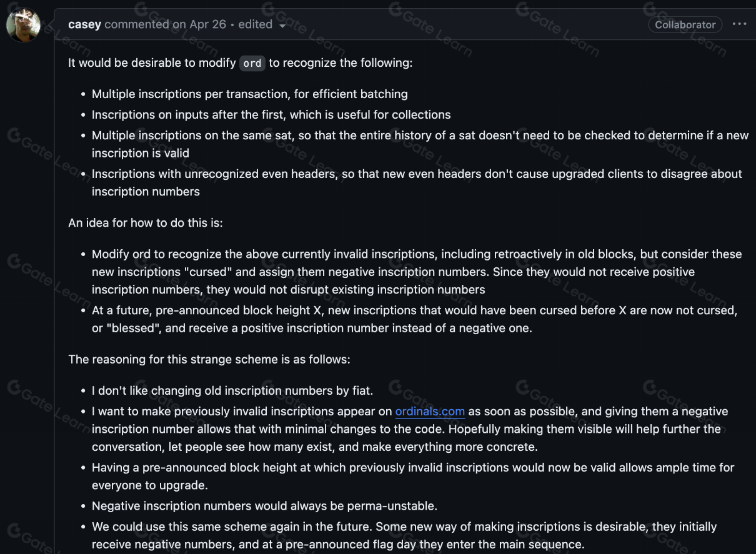Open the ordinals.com hyperlink
Image resolution: width=756 pixels, height=554 pixels.
tap(430, 411)
